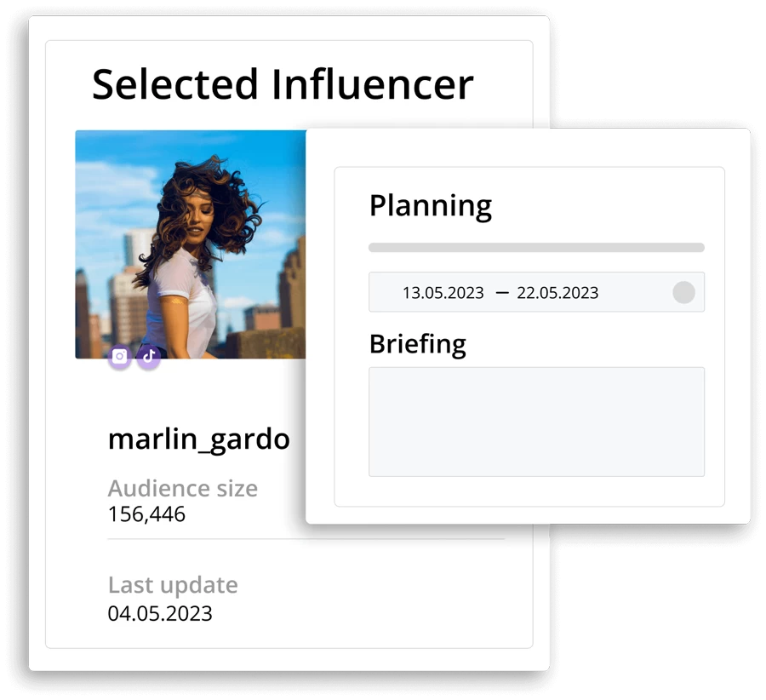Click the Selected Influencer heading
The width and height of the screenshot is (766, 700).
tap(283, 84)
